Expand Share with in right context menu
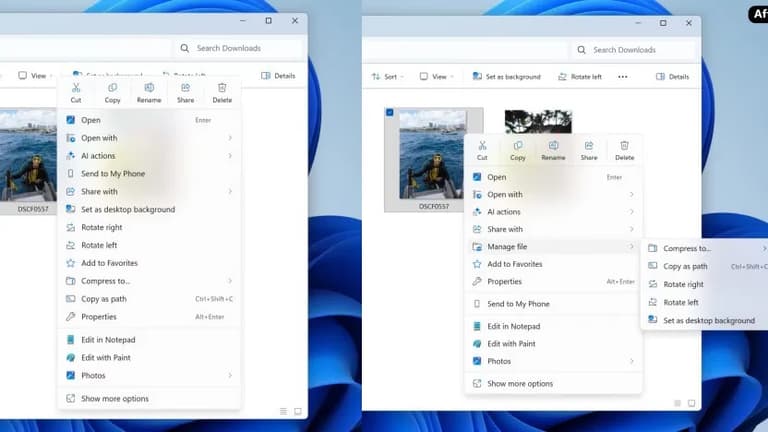 553,229
